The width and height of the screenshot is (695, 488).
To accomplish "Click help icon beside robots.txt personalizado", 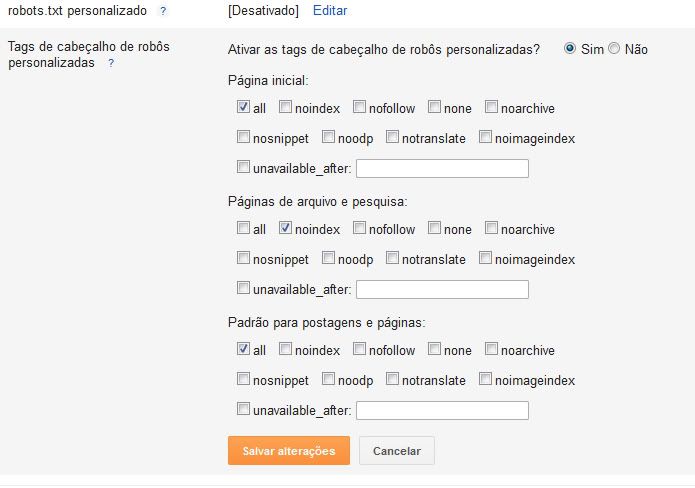I will click(x=163, y=11).
